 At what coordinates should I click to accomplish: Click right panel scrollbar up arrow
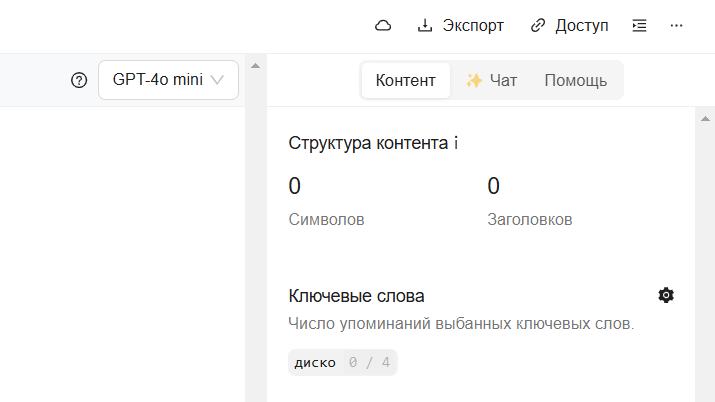[x=705, y=119]
